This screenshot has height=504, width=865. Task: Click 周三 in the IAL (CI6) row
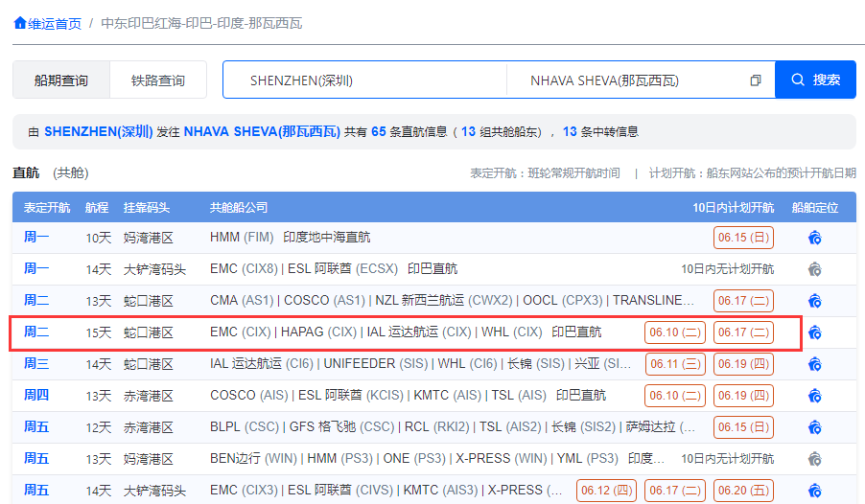(x=35, y=364)
